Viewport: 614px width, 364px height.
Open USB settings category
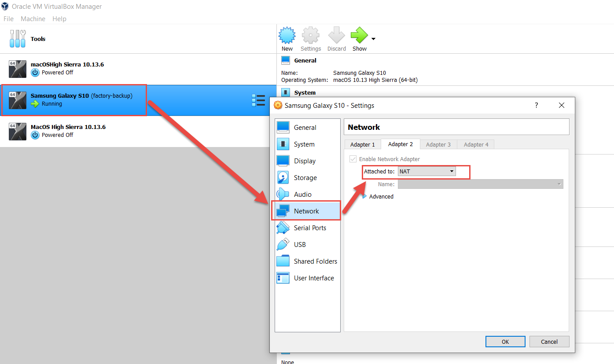(x=307, y=244)
